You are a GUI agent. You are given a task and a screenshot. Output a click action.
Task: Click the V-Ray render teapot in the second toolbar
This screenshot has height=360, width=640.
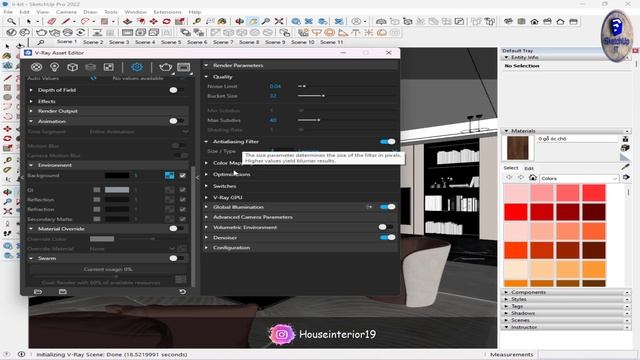coord(41,32)
